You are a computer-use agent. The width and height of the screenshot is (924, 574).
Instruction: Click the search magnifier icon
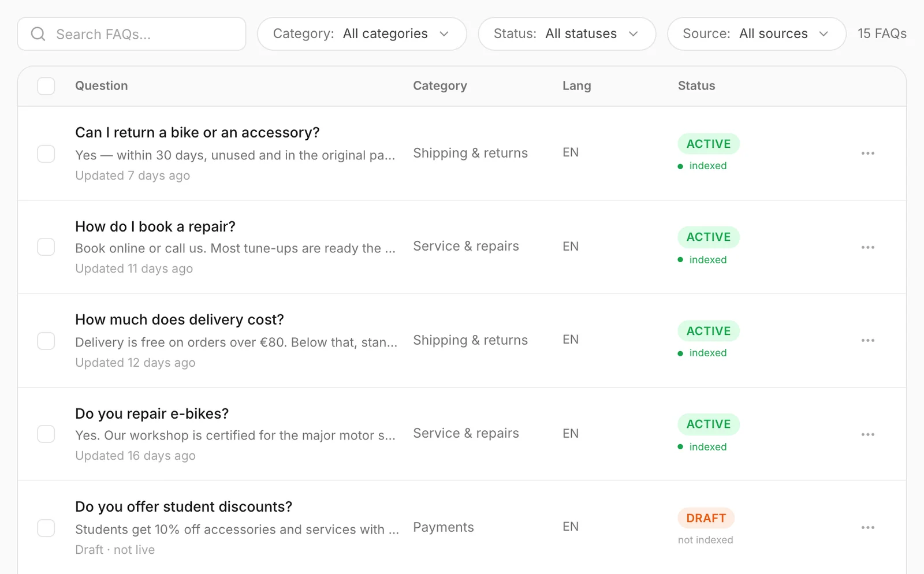tap(38, 34)
